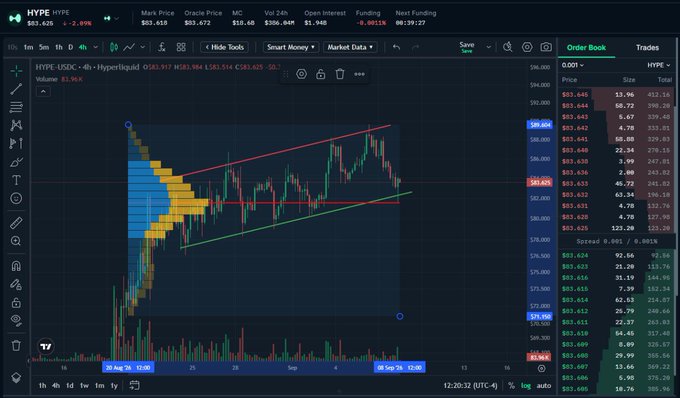
Task: Lock the selected drawing object
Action: (x=320, y=74)
